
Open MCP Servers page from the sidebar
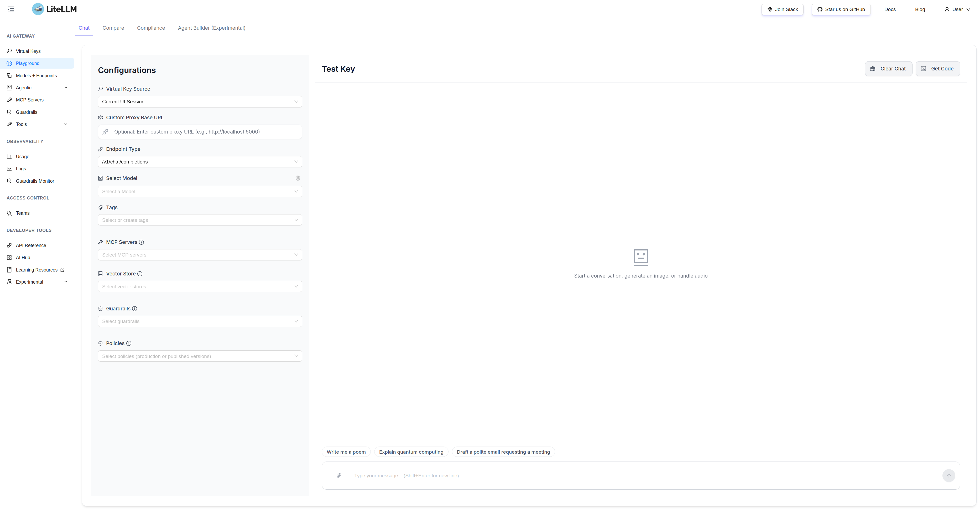[37, 100]
